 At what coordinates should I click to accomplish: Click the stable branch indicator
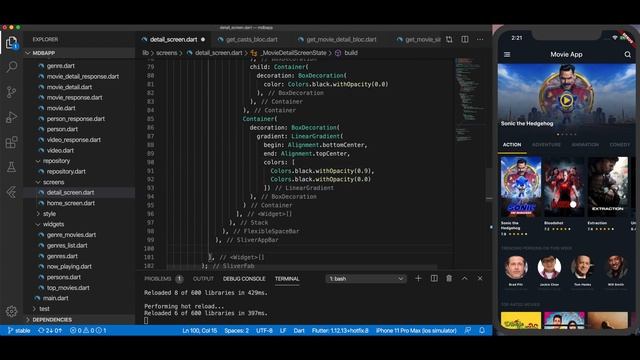coord(19,330)
